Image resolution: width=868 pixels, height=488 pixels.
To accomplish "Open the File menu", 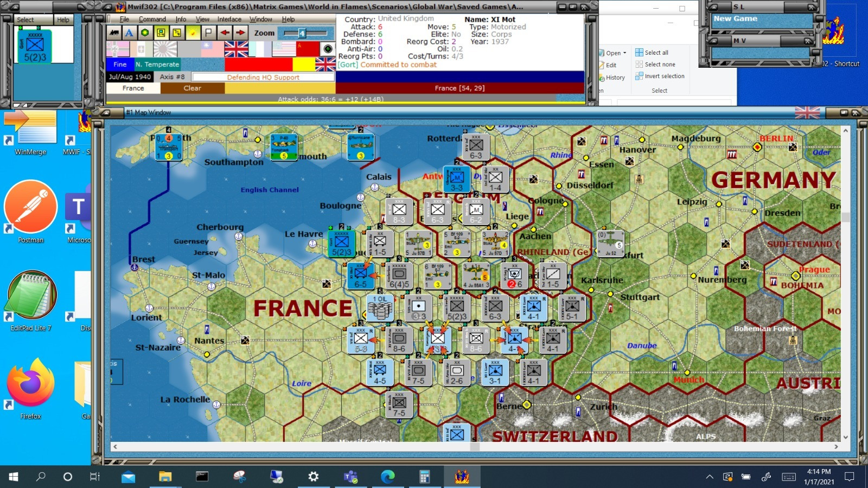I will point(124,19).
